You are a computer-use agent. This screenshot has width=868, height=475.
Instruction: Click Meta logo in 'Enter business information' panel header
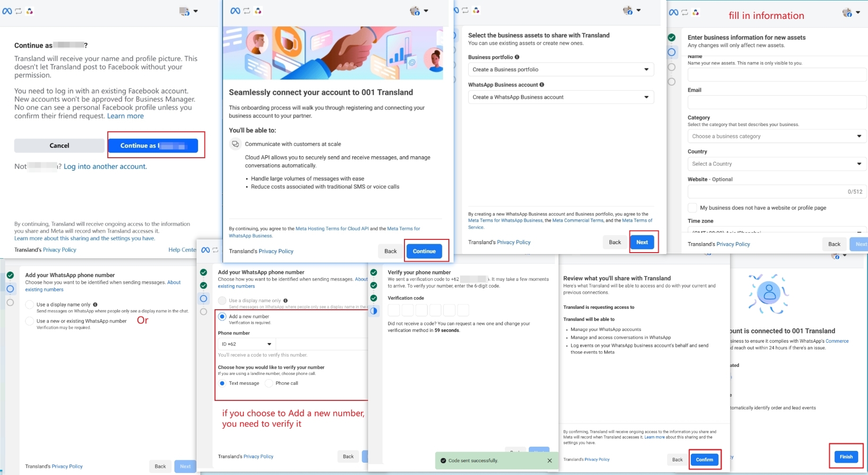pos(674,12)
